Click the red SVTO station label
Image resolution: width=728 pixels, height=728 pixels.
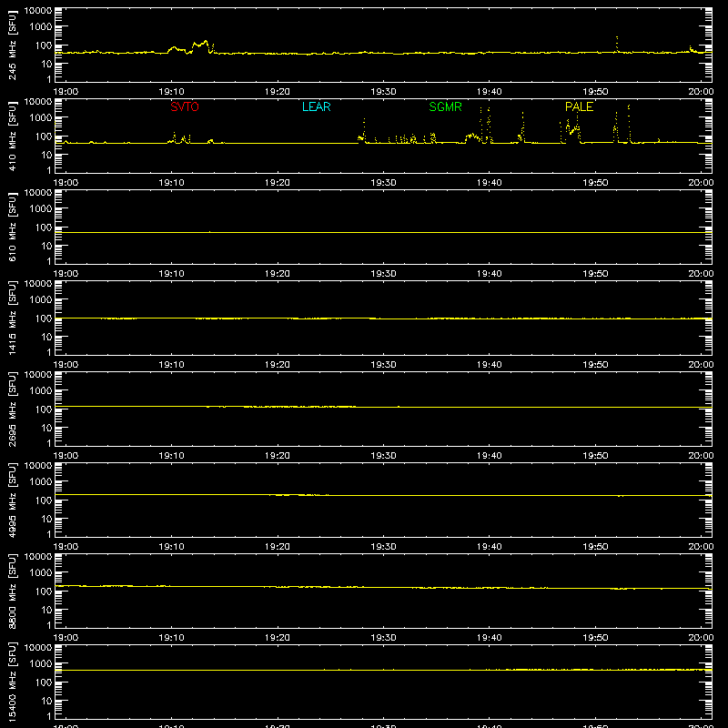point(185,106)
